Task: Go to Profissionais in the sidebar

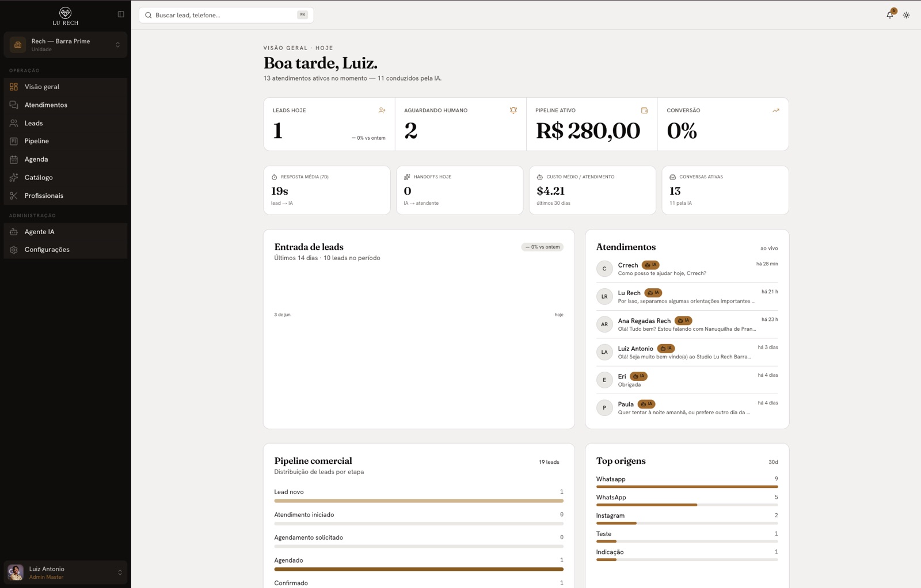Action: pyautogui.click(x=66, y=196)
